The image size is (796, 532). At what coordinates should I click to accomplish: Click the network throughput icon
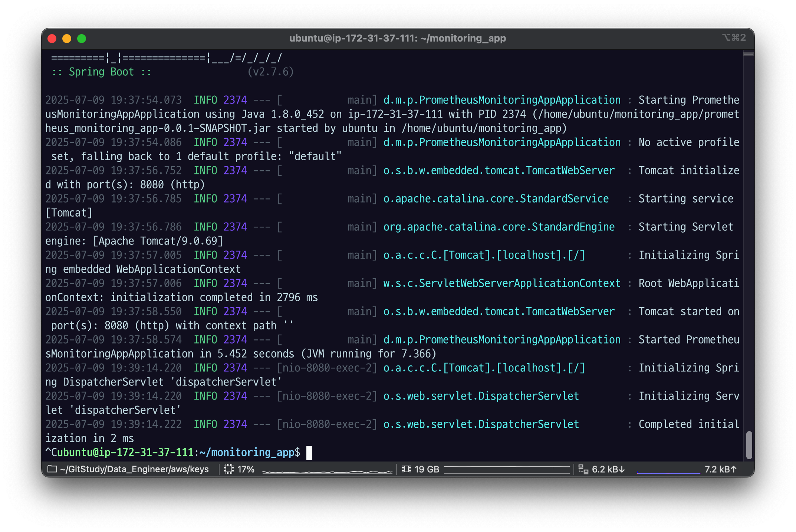(x=583, y=469)
